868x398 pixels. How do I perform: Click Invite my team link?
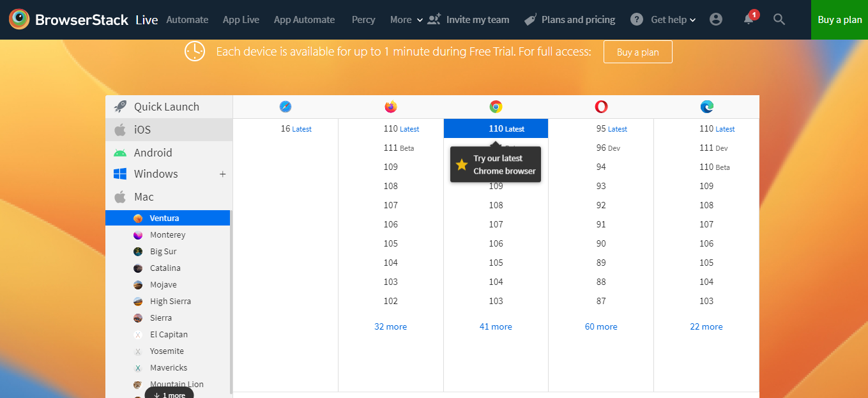point(478,20)
